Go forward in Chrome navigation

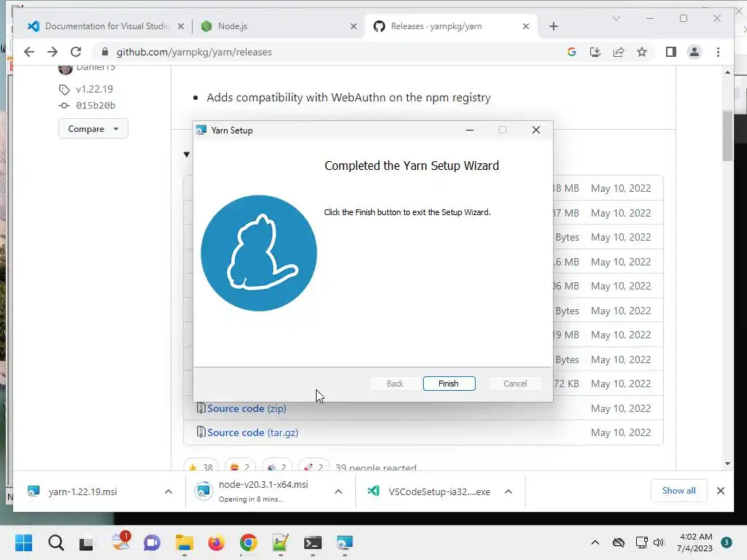coord(53,52)
